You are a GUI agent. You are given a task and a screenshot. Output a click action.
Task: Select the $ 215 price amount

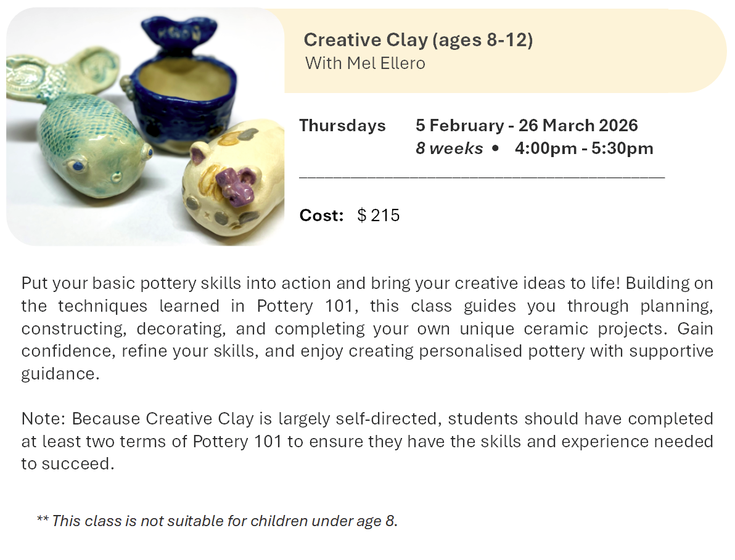coord(379,216)
